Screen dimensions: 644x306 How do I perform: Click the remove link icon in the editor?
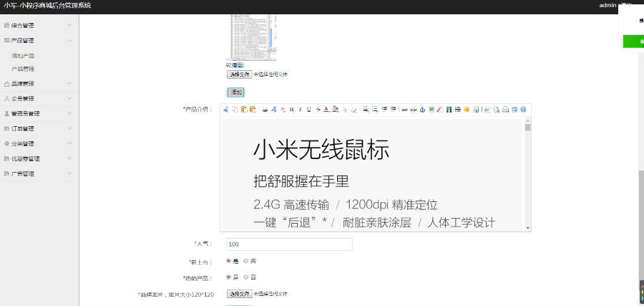413,110
